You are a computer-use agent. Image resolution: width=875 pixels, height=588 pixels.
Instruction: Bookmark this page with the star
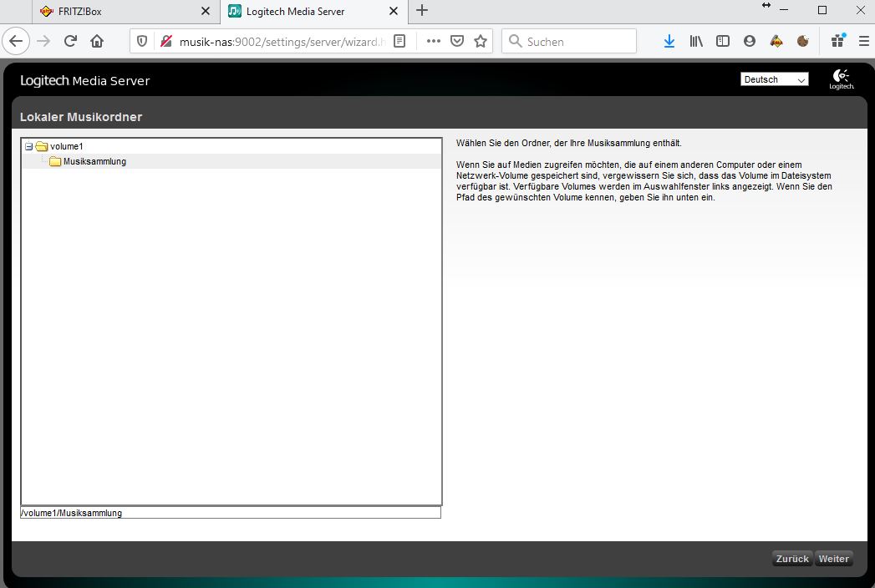point(481,41)
